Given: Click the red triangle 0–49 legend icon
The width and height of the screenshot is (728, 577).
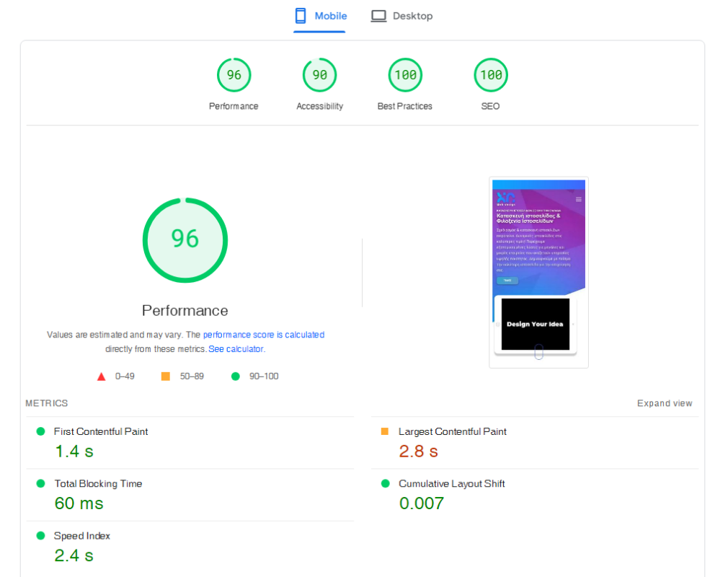Looking at the screenshot, I should click(102, 376).
